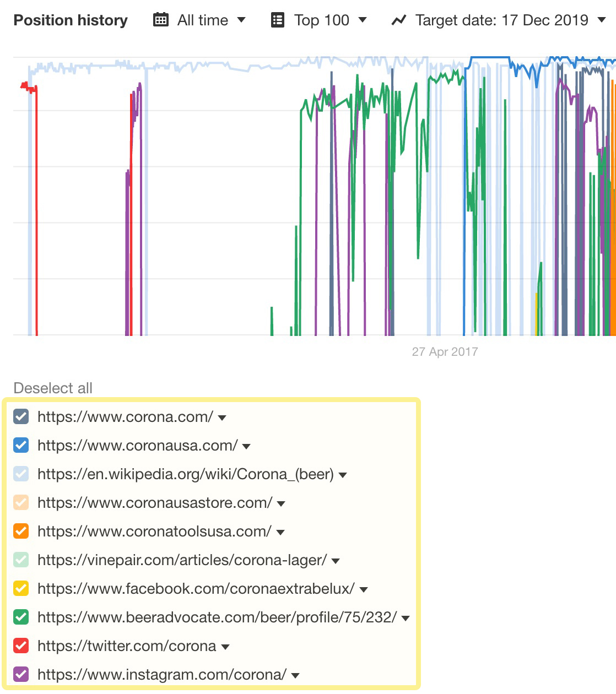The height and width of the screenshot is (694, 616).
Task: Expand the caret next to vinepair.com URL
Action: coord(336,561)
